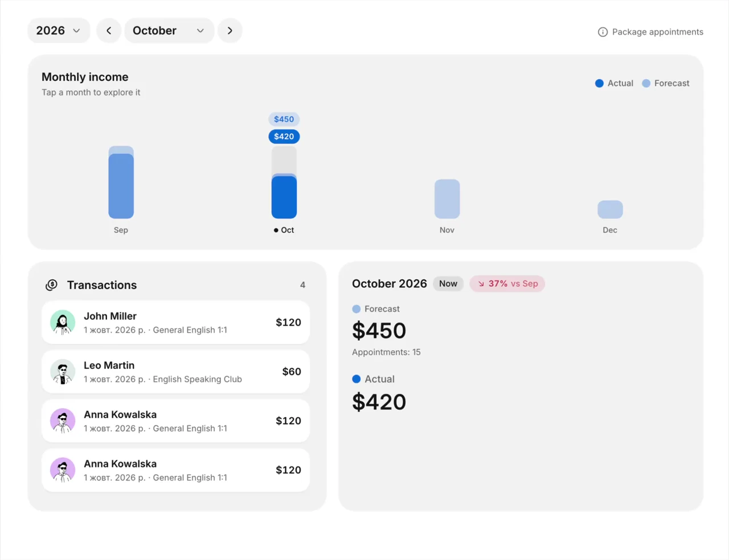Screen dimensions: 729x560
Task: Select the Sep income bar
Action: point(121,182)
